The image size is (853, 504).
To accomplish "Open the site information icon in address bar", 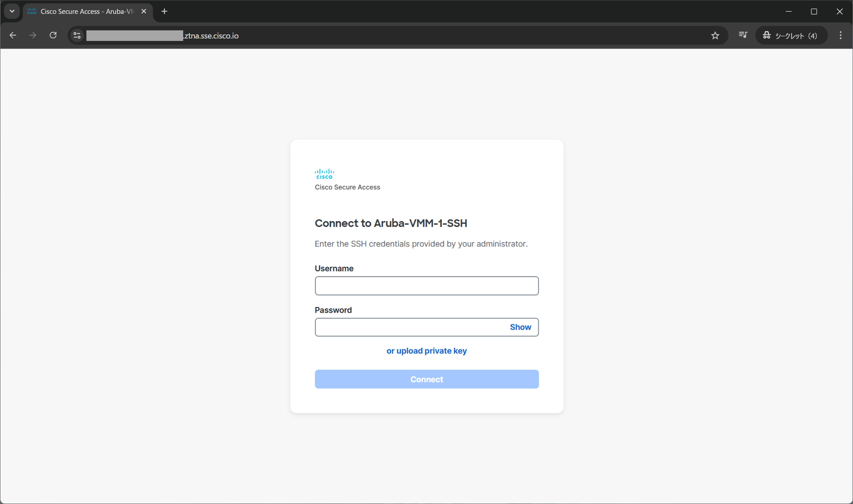I will [77, 35].
